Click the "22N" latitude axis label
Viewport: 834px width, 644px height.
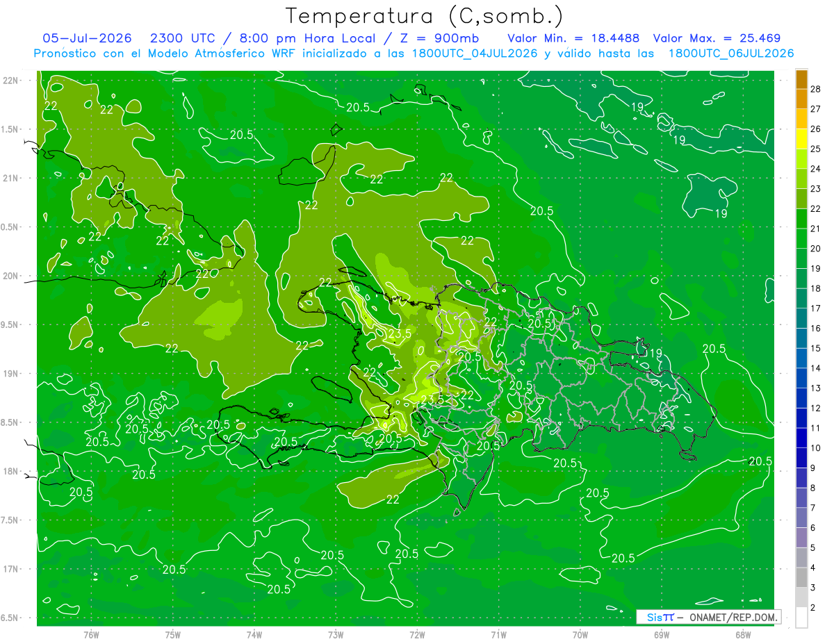[x=10, y=81]
